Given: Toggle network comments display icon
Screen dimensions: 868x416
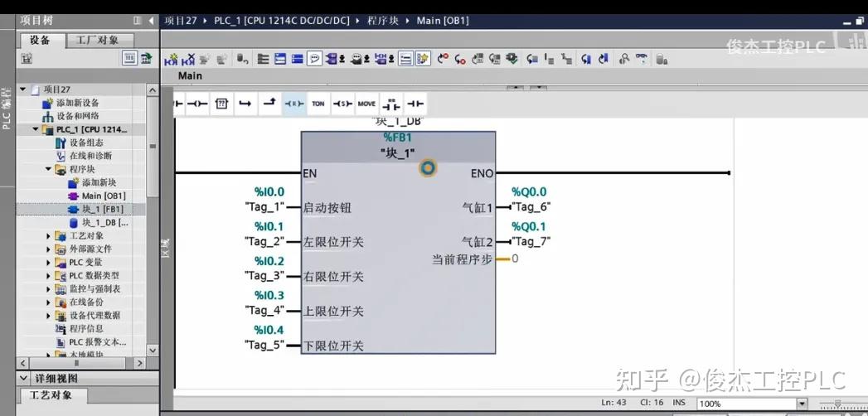Looking at the screenshot, I should 406,59.
